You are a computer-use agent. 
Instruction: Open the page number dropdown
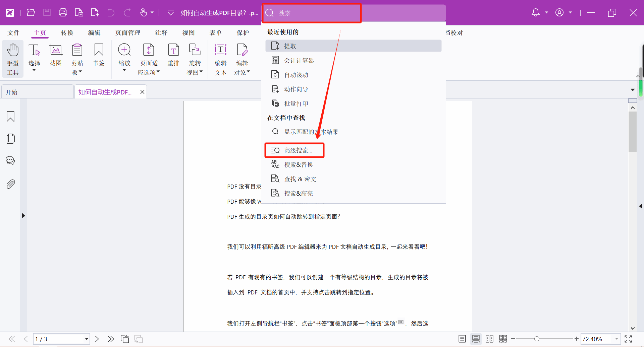coord(87,339)
